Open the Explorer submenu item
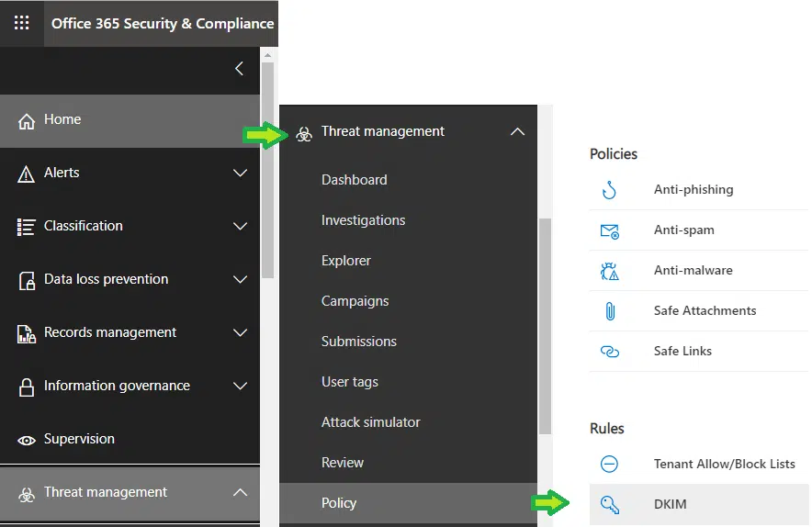Screen dimensions: 812x527 coord(346,261)
